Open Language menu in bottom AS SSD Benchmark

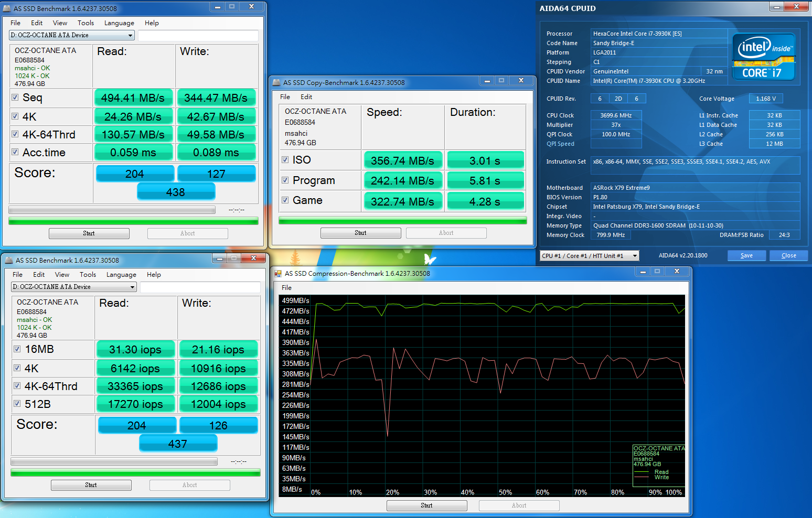click(x=121, y=274)
